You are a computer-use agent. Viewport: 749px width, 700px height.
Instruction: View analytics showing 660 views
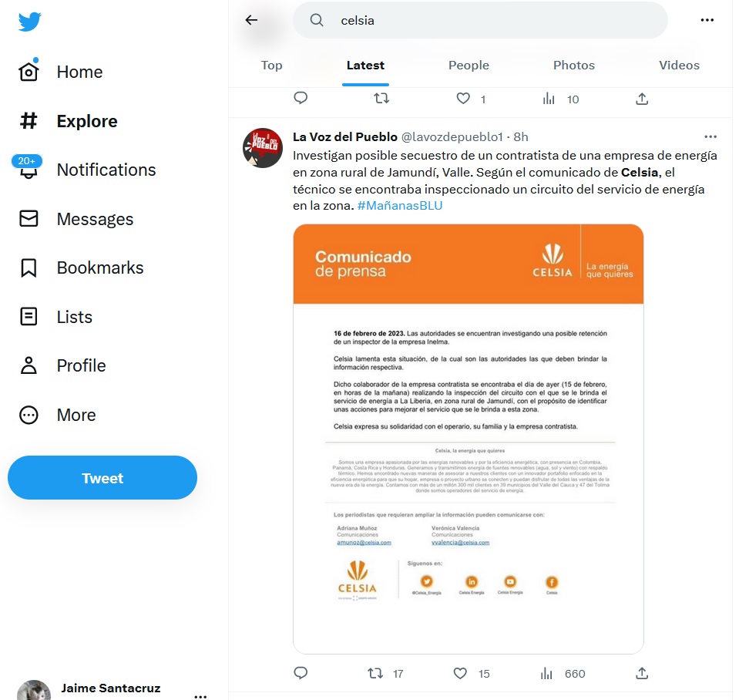pyautogui.click(x=563, y=673)
